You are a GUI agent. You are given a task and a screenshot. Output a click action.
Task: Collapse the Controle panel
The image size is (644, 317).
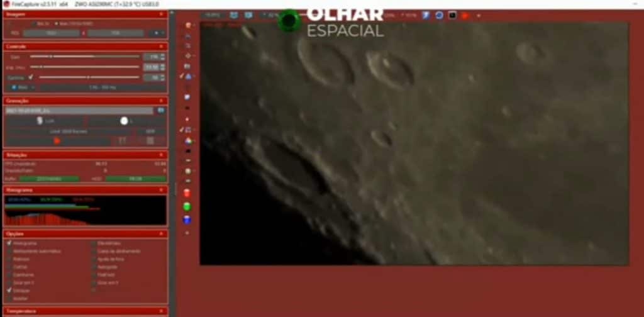161,47
